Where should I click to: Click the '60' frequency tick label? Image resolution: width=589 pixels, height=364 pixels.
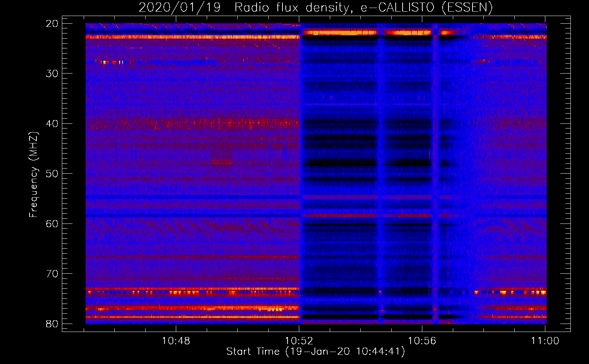52,224
